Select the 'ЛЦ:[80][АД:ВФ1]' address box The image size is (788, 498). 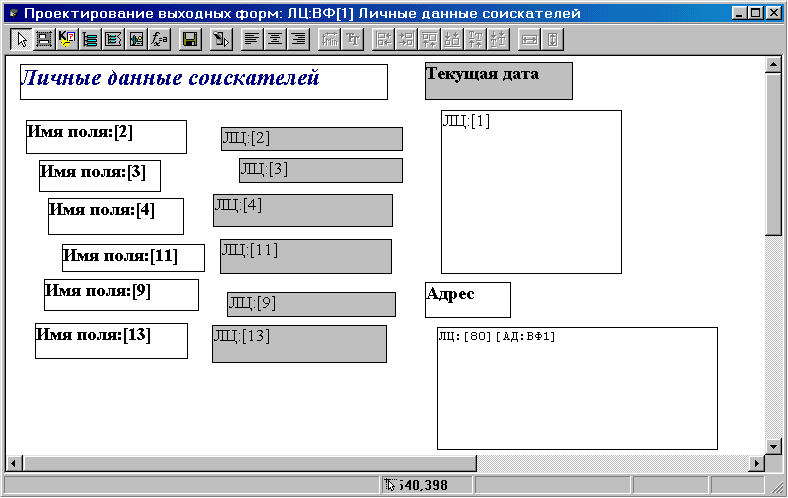577,388
